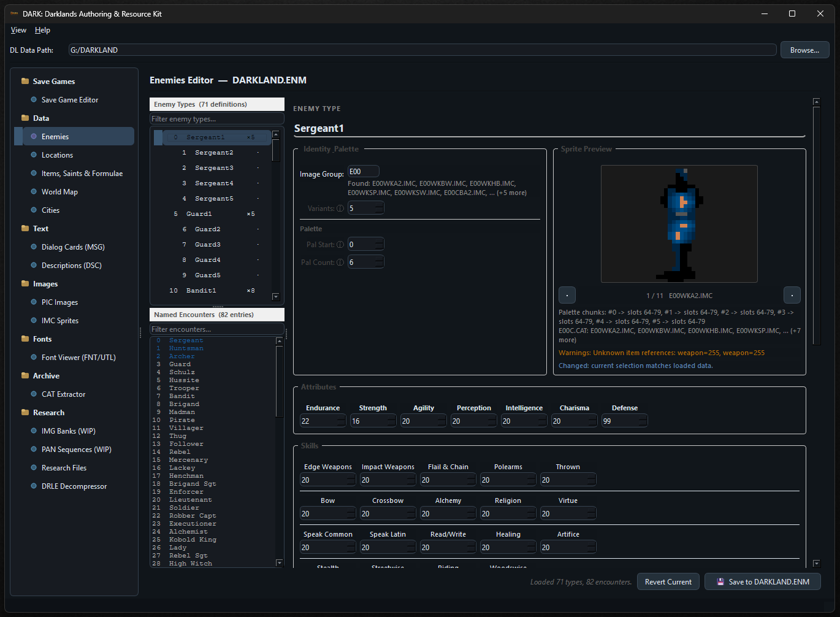
Task: Click the Variants info icon
Action: tap(340, 209)
